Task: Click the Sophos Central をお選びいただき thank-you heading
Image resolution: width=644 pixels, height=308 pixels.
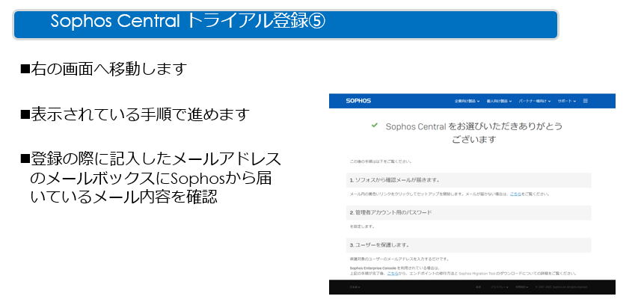Action: [474, 132]
